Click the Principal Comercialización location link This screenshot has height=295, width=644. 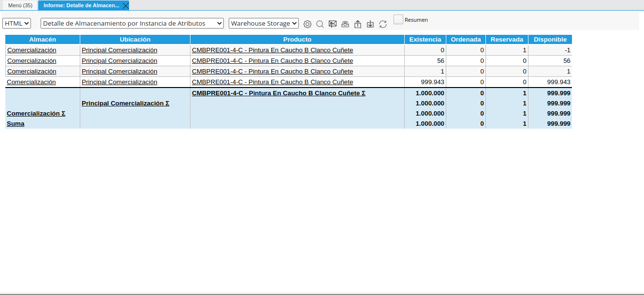coord(119,50)
